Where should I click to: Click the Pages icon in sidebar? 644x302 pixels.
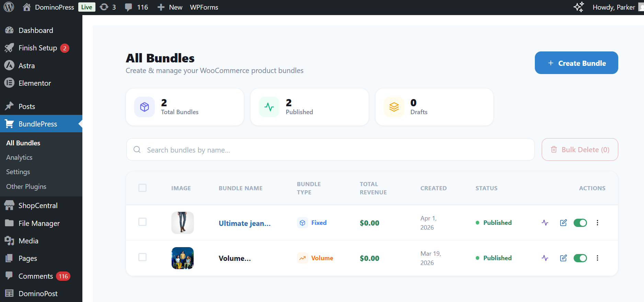[9, 258]
